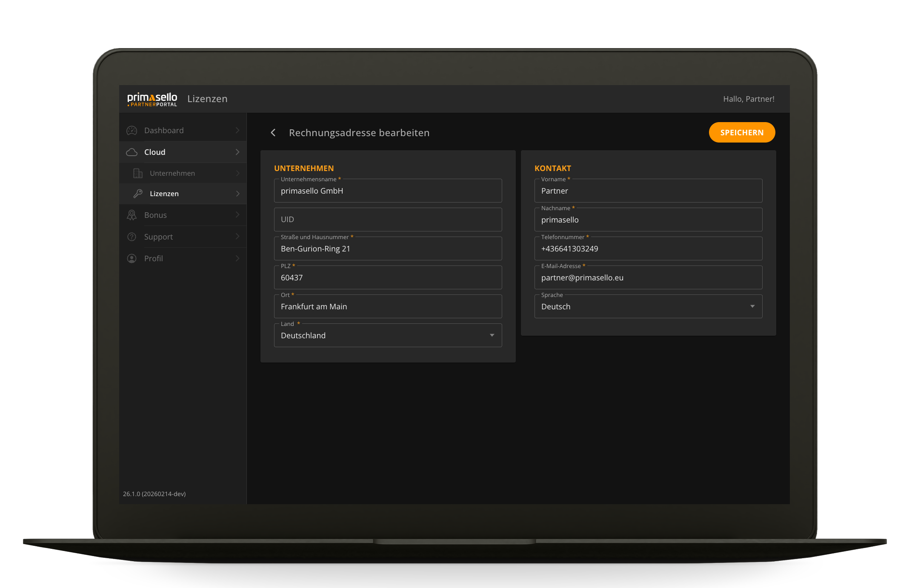Open the Bonus menu item
This screenshot has width=912, height=588.
[156, 215]
